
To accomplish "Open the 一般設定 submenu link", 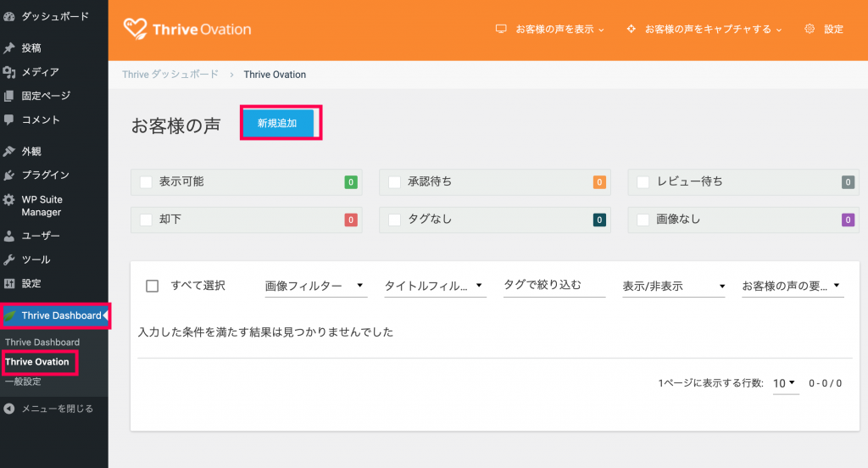I will [x=23, y=382].
